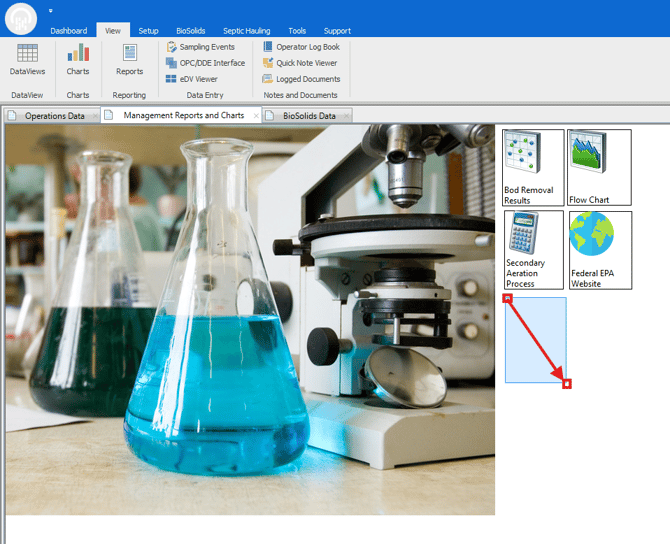Open the Flow Chart tile
Image resolution: width=670 pixels, height=544 pixels.
[x=599, y=167]
